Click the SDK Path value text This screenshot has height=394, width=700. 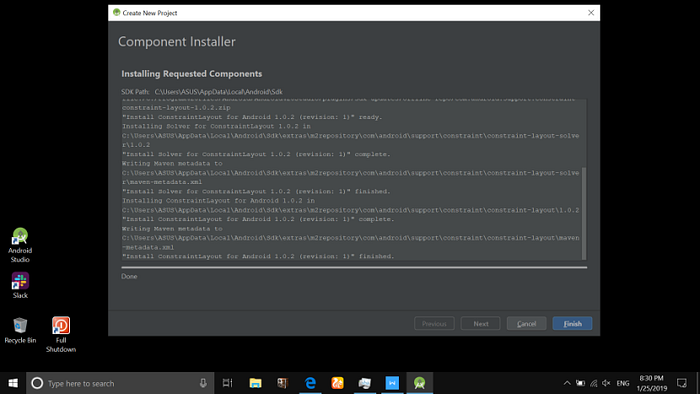218,92
